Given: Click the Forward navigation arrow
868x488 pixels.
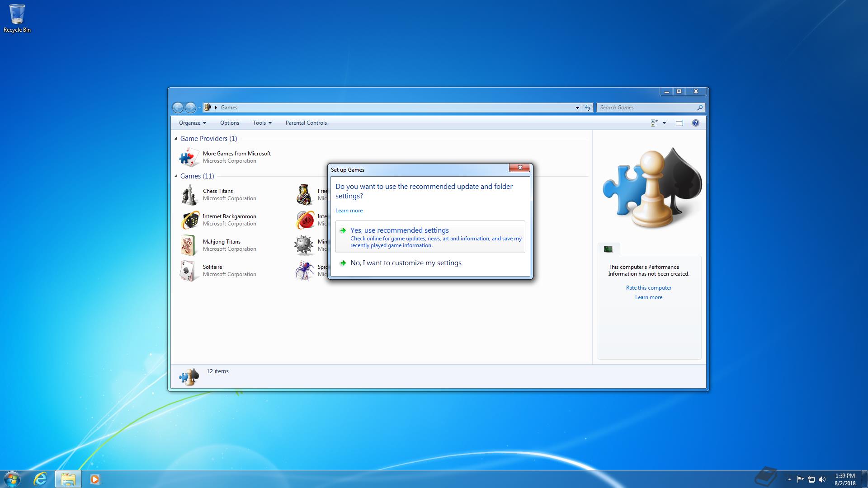Looking at the screenshot, I should (x=190, y=108).
